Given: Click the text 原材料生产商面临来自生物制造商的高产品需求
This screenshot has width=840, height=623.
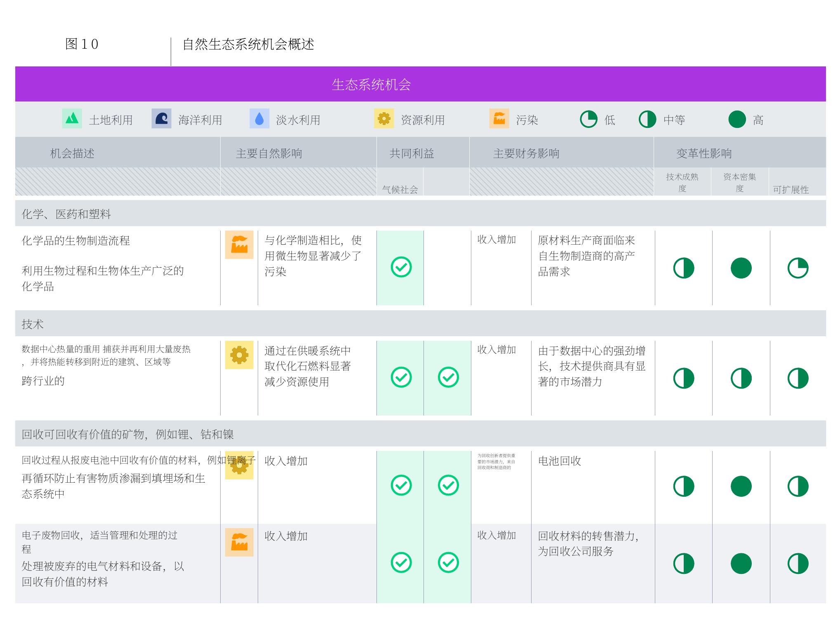Looking at the screenshot, I should coord(586,256).
